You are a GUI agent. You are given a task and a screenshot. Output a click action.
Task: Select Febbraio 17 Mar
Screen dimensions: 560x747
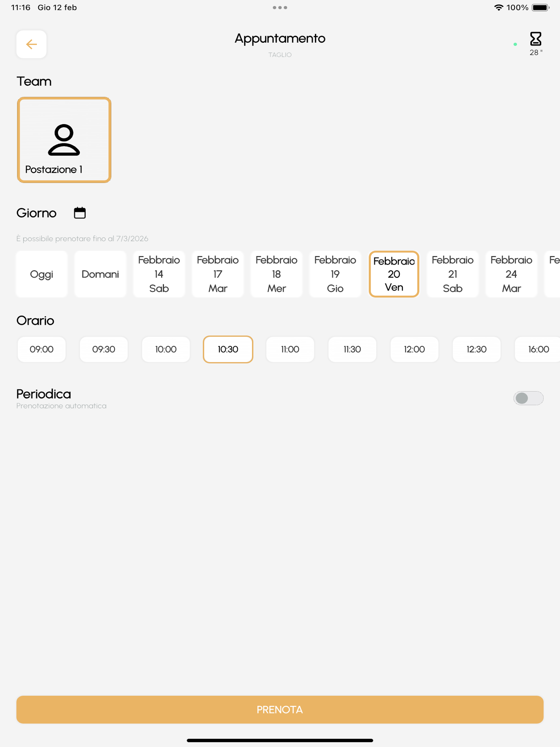pos(218,274)
